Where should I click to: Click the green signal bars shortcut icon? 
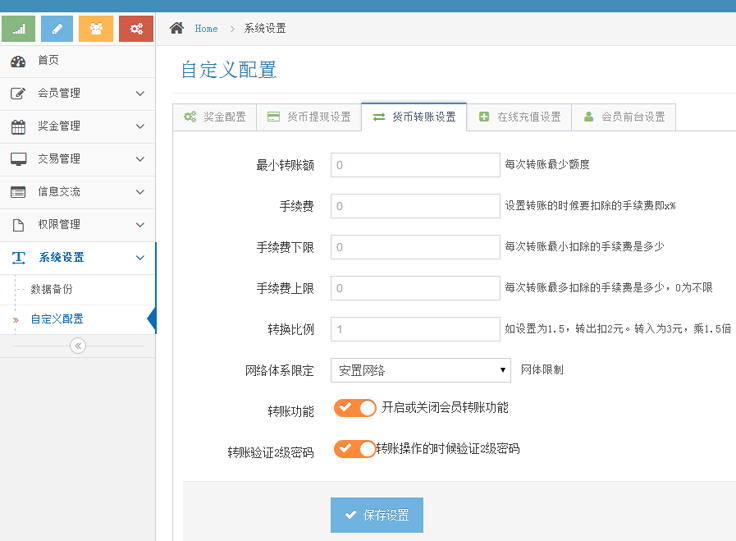coord(19,29)
